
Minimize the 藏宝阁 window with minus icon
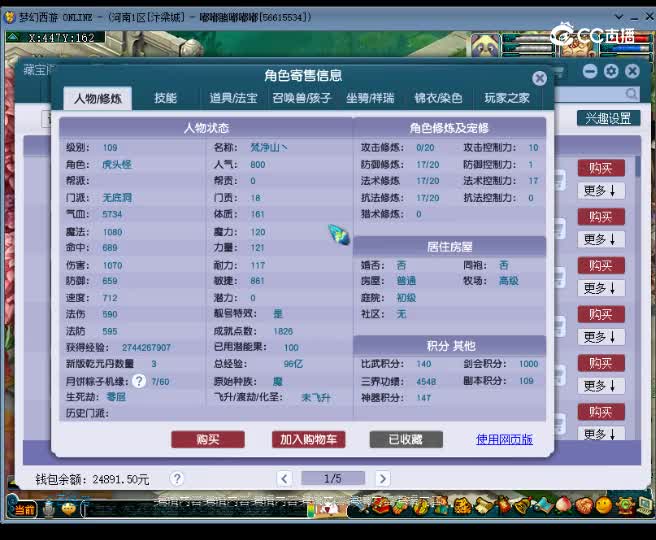tap(590, 72)
